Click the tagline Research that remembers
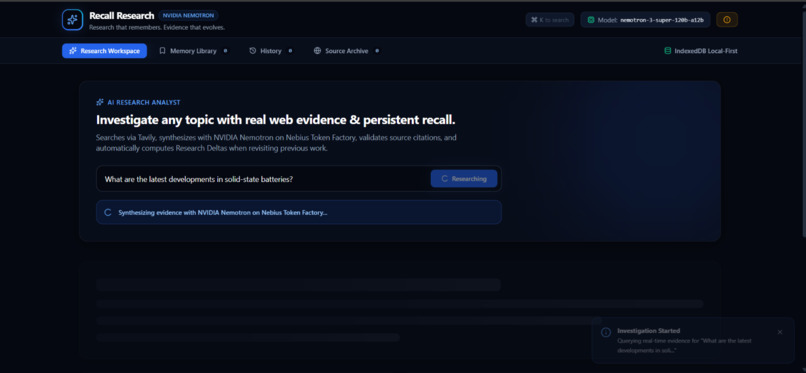The height and width of the screenshot is (373, 806). point(157,27)
